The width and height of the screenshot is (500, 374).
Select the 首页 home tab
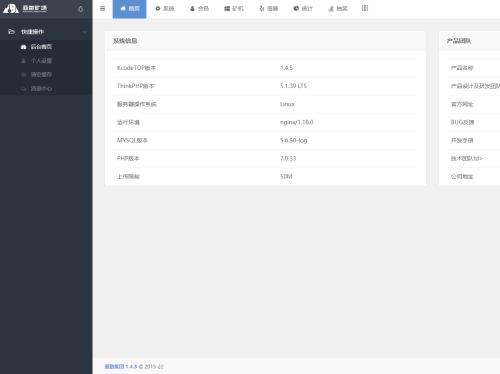(129, 9)
